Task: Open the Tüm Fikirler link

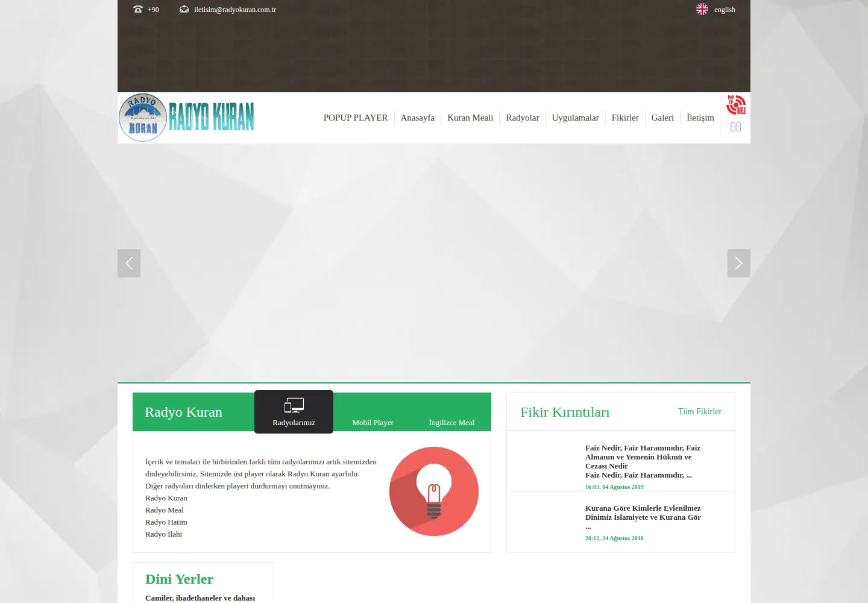Action: click(x=700, y=411)
